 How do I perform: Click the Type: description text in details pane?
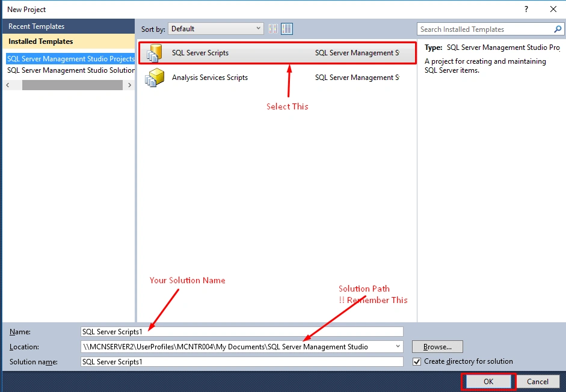pyautogui.click(x=493, y=47)
